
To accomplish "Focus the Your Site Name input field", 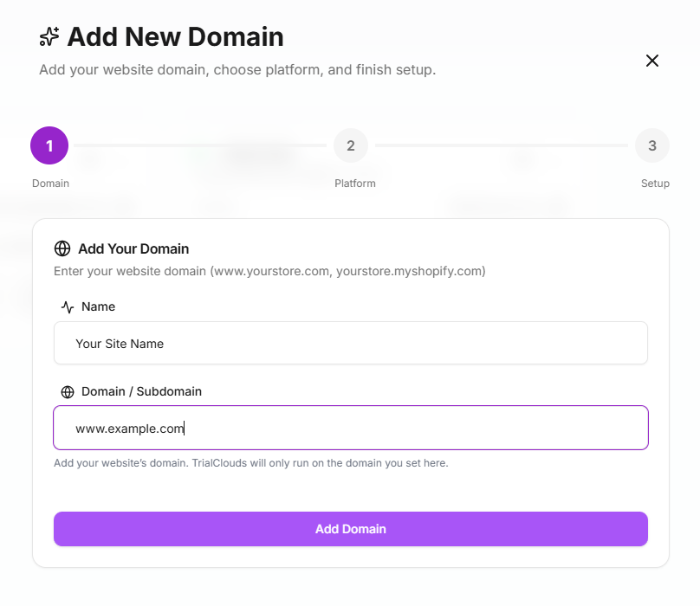I will pos(351,344).
